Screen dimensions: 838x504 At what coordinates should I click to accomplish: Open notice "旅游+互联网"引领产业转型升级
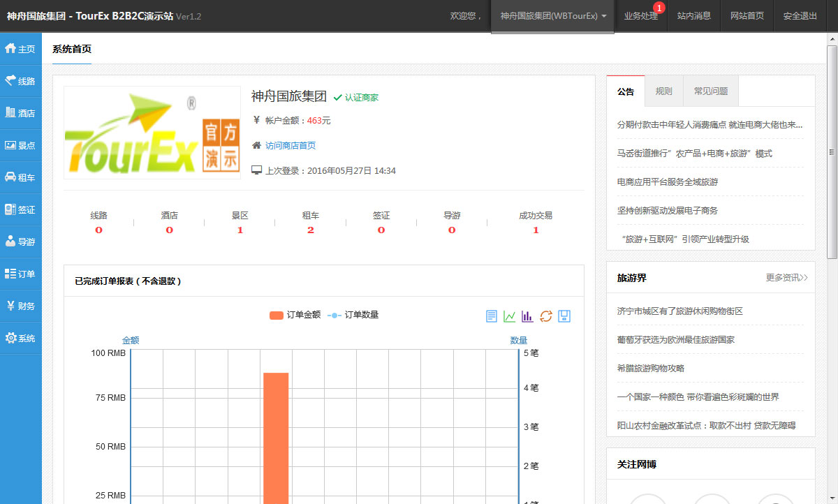(684, 239)
